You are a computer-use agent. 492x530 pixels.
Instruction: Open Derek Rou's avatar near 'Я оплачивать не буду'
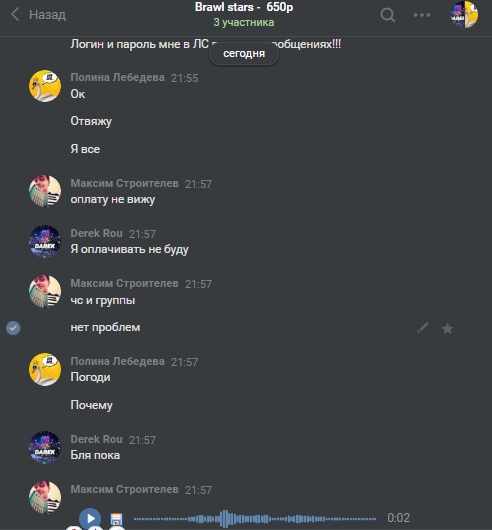point(45,242)
